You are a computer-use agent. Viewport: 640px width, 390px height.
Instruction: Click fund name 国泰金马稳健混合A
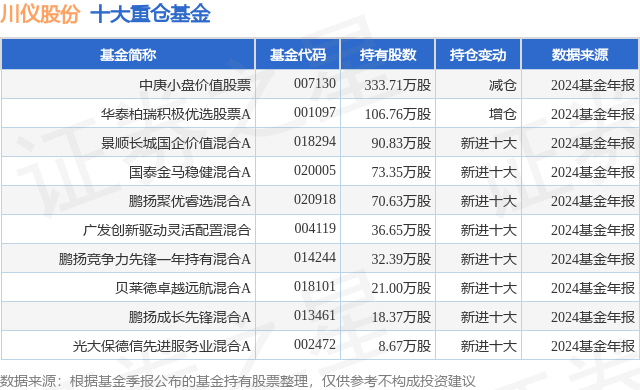pos(190,172)
